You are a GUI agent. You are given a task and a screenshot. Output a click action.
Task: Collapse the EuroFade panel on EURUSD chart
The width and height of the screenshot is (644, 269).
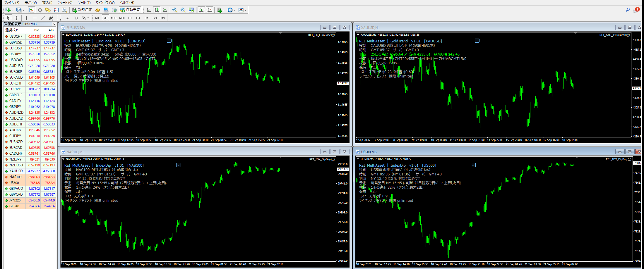[x=169, y=41]
